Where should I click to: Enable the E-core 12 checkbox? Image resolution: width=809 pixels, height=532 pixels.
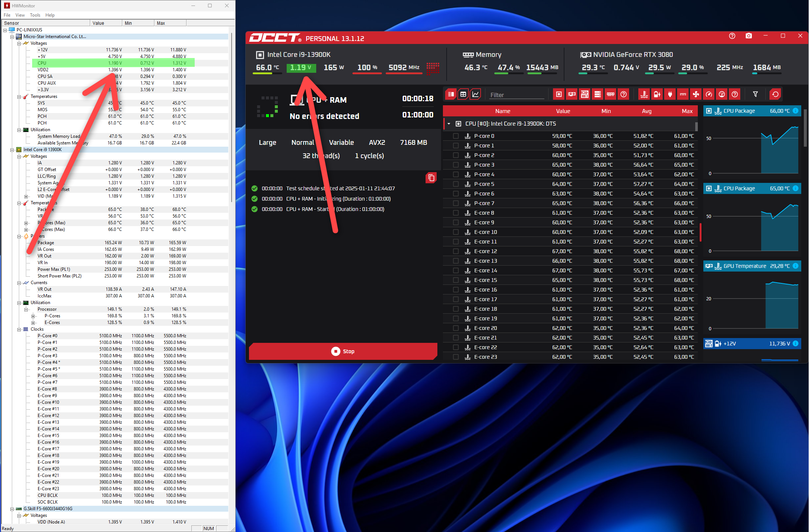pos(456,251)
